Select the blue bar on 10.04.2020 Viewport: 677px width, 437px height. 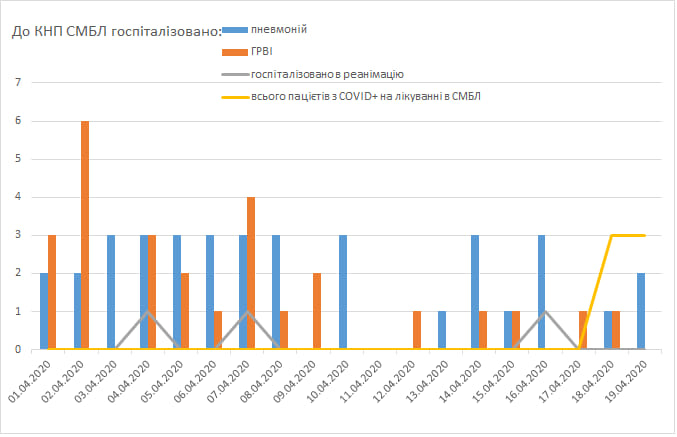pyautogui.click(x=343, y=292)
